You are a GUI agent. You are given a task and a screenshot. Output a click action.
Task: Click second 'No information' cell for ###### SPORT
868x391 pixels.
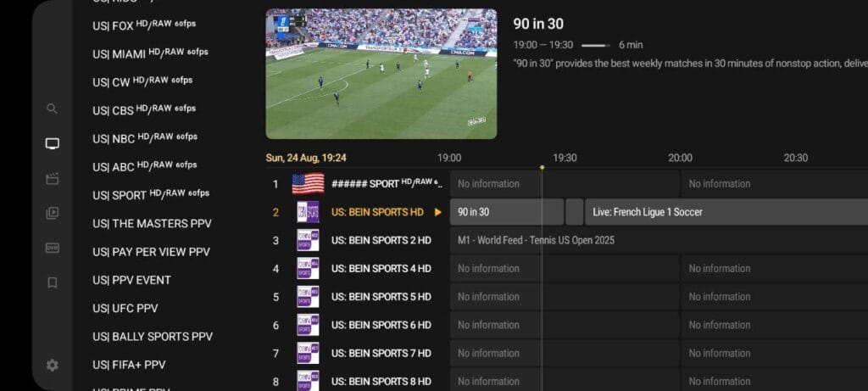pyautogui.click(x=775, y=184)
